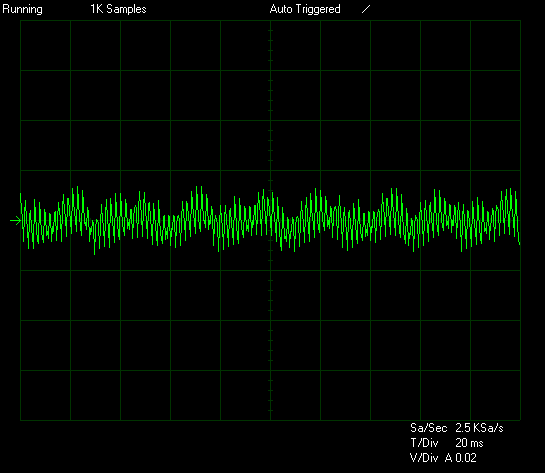This screenshot has width=545, height=473.
Task: Click the 2.5 KSa/s sample rate value
Action: [479, 428]
